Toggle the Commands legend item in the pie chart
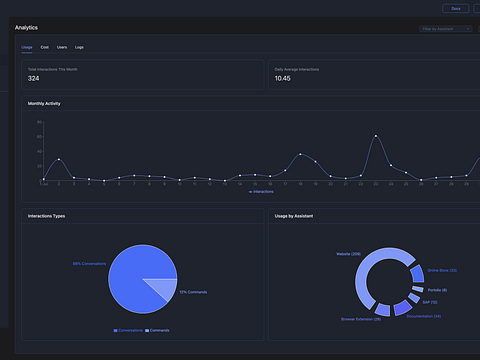The height and width of the screenshot is (360, 480). pyautogui.click(x=157, y=330)
